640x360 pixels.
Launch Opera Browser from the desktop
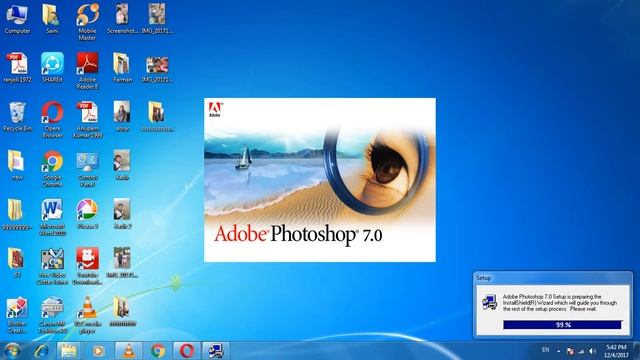(52, 120)
